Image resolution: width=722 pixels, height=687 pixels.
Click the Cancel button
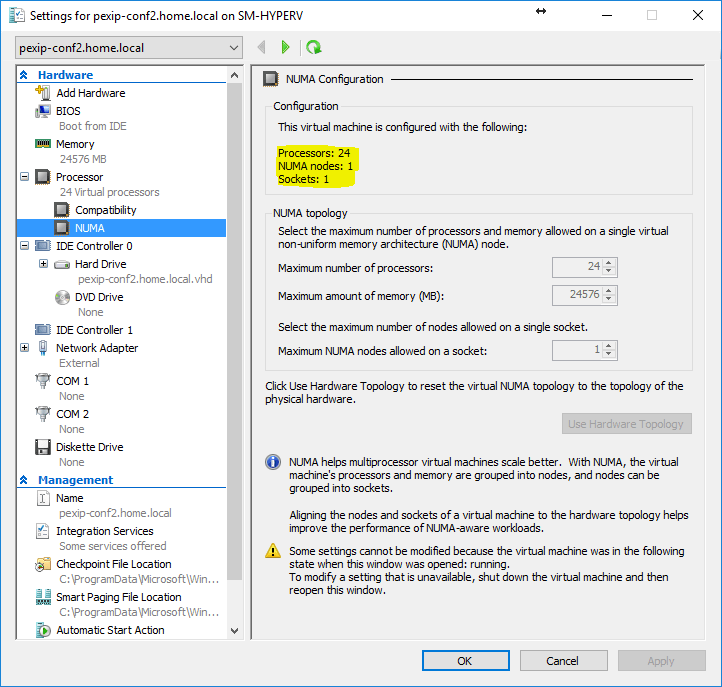[564, 661]
